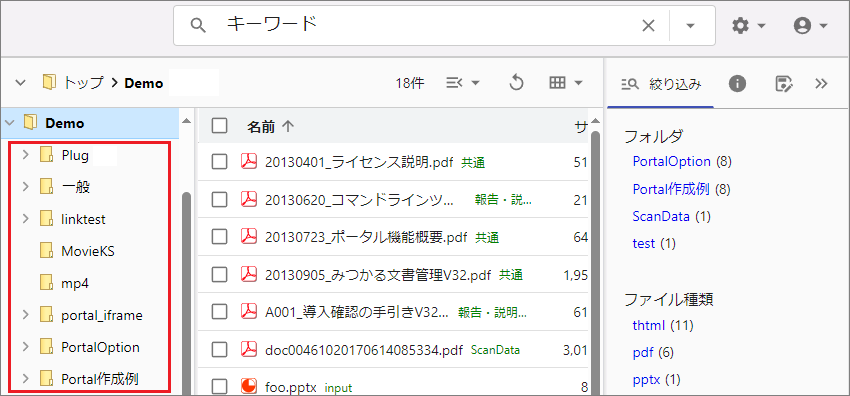Viewport: 850px width, 396px height.
Task: Filter by test folder link
Action: pyautogui.click(x=643, y=244)
